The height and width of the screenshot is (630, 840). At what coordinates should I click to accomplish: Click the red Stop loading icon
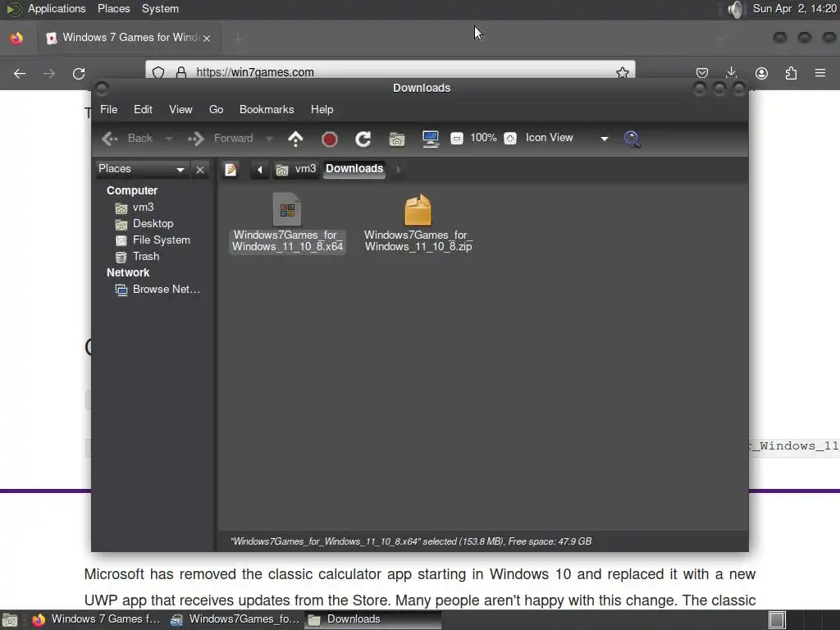point(330,139)
